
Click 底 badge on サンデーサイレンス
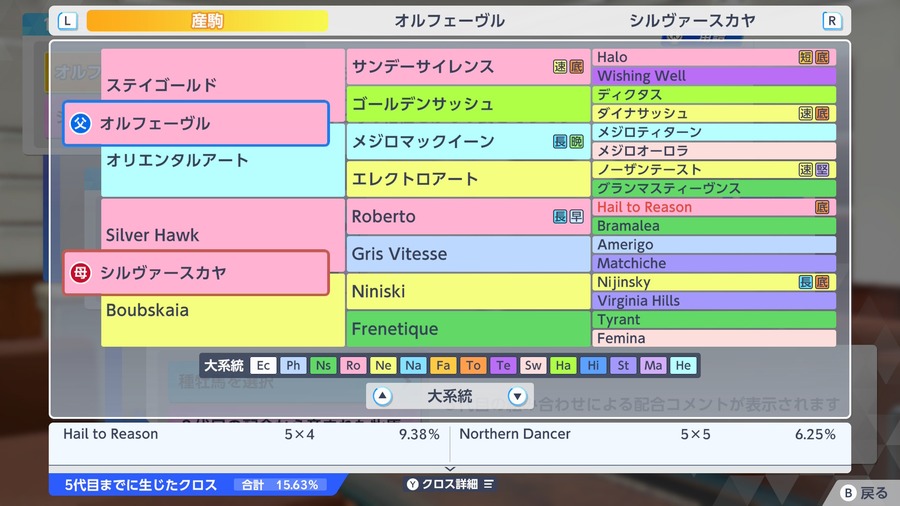pos(576,67)
